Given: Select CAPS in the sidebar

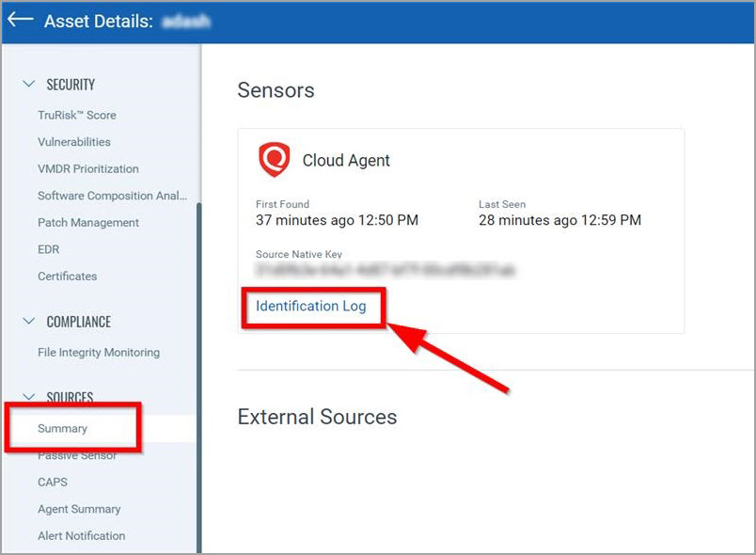Looking at the screenshot, I should [x=53, y=483].
